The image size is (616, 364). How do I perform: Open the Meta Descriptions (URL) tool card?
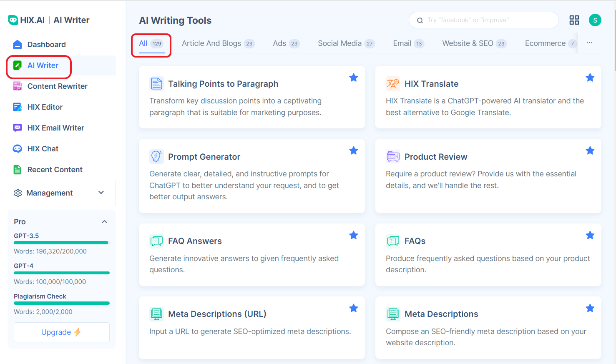[x=251, y=327]
